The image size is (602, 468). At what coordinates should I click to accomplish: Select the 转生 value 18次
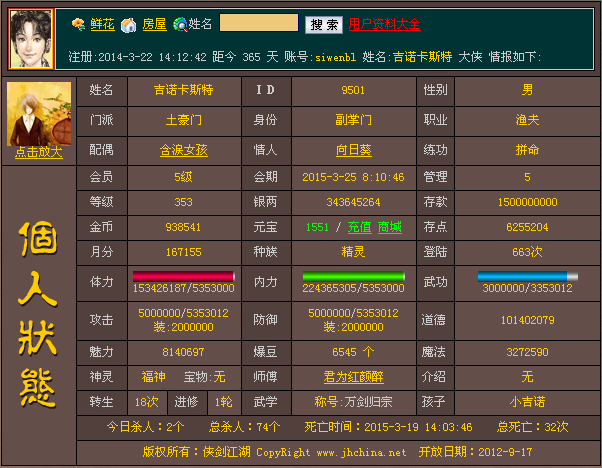click(x=147, y=402)
